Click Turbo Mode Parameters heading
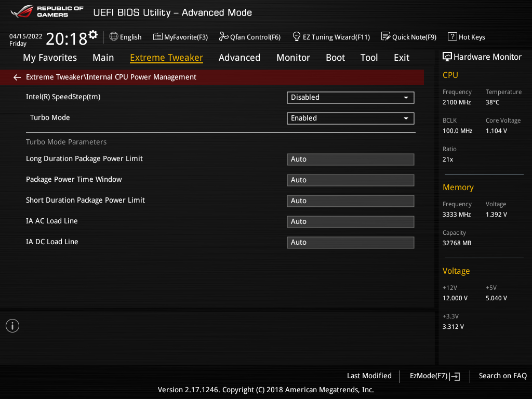The height and width of the screenshot is (399, 532). pos(66,142)
